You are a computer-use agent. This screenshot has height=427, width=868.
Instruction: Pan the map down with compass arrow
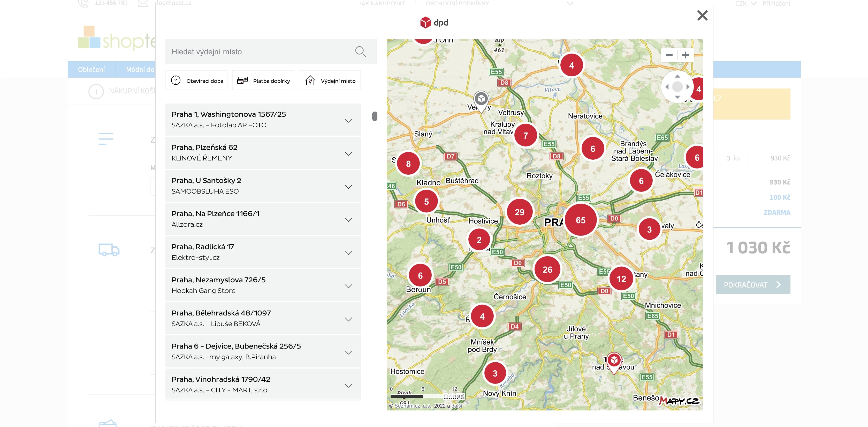coord(677,97)
